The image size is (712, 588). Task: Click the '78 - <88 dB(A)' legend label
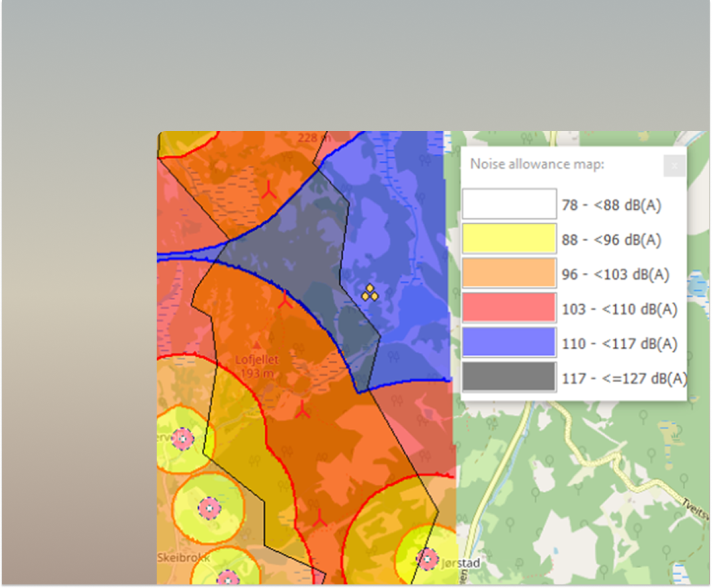(612, 205)
